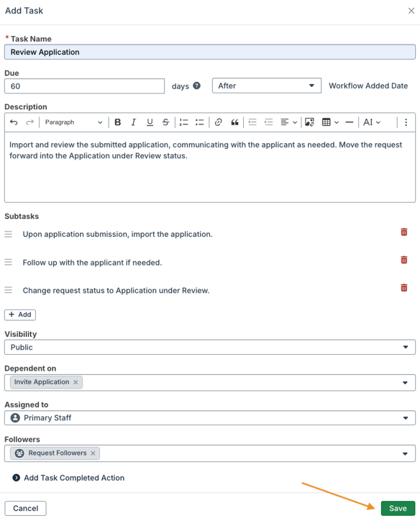Screen dimensions: 420x521
Task: Click the undo arrow in editor toolbar
Action: point(14,122)
